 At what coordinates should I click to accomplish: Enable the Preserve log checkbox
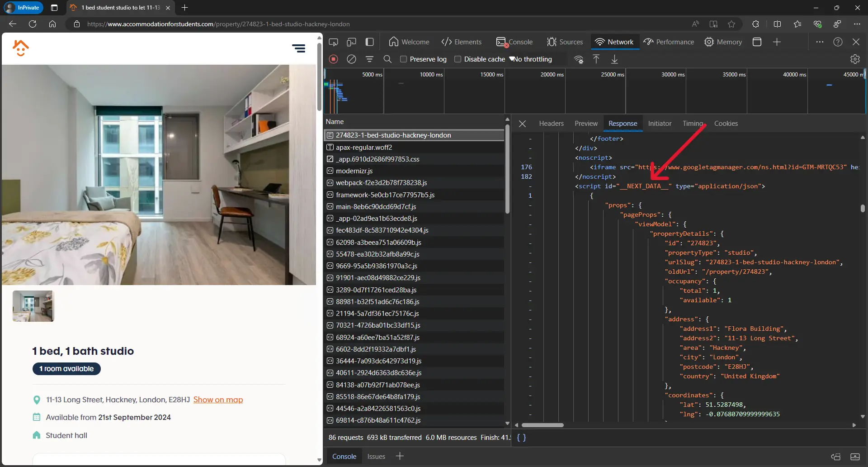[x=404, y=59]
